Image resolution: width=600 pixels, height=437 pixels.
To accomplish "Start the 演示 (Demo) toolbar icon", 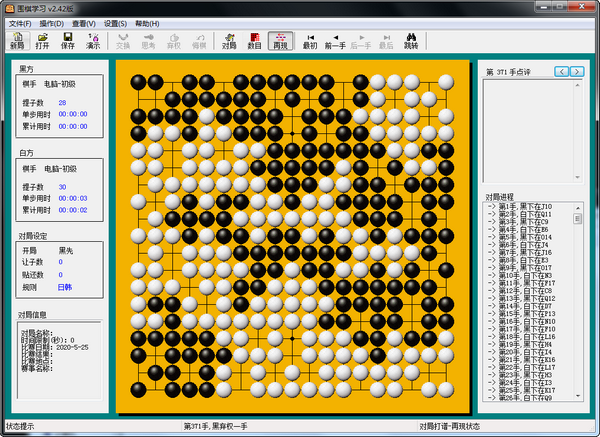I will click(x=93, y=41).
